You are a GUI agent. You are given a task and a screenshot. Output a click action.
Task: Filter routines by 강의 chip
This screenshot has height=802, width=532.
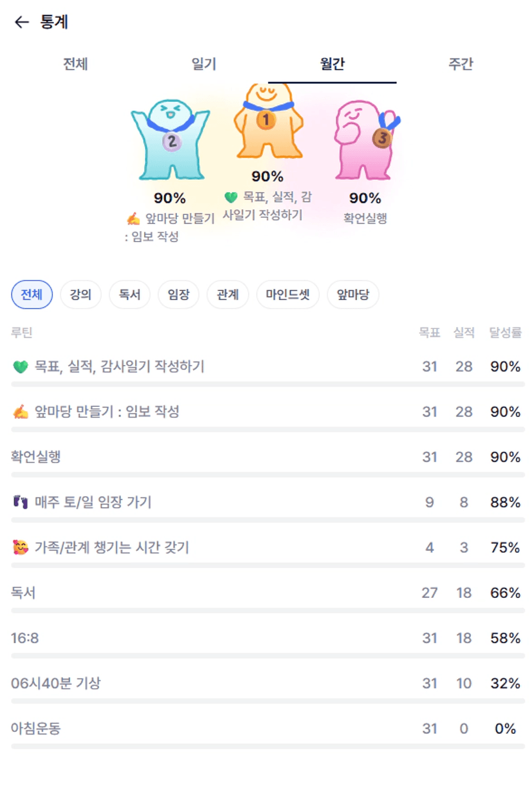(x=80, y=295)
